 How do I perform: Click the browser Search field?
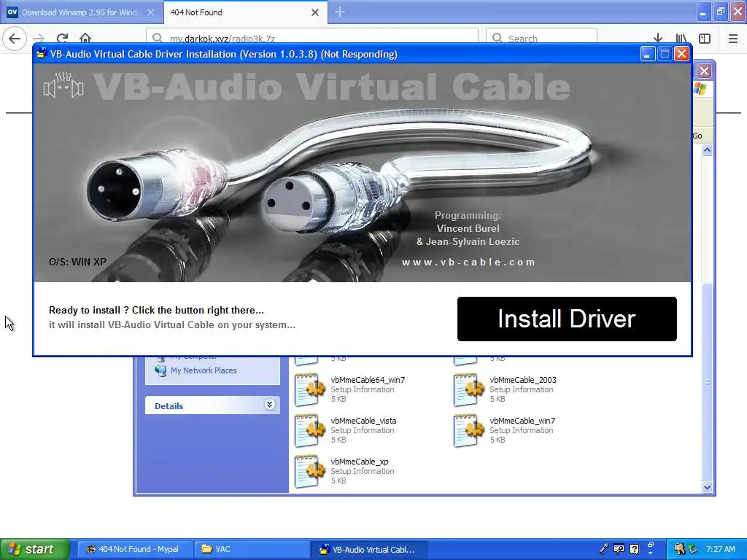pos(542,39)
